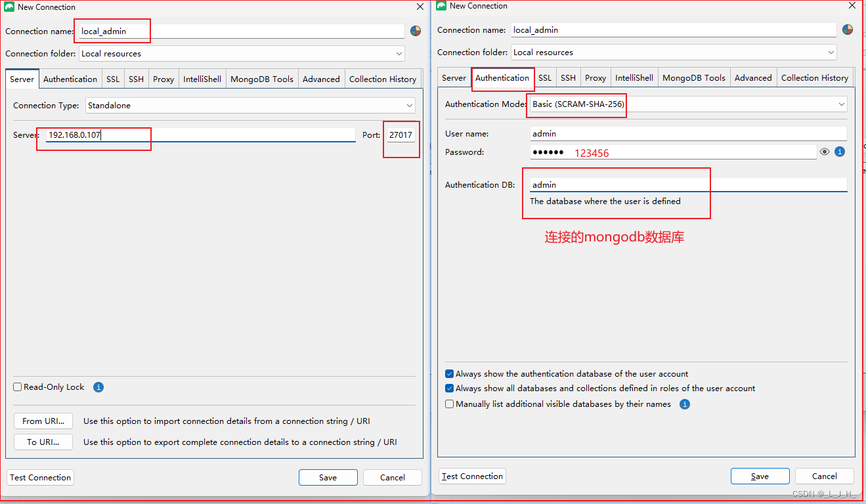Click the From URI... button
Image resolution: width=866 pixels, height=504 pixels.
tap(43, 421)
